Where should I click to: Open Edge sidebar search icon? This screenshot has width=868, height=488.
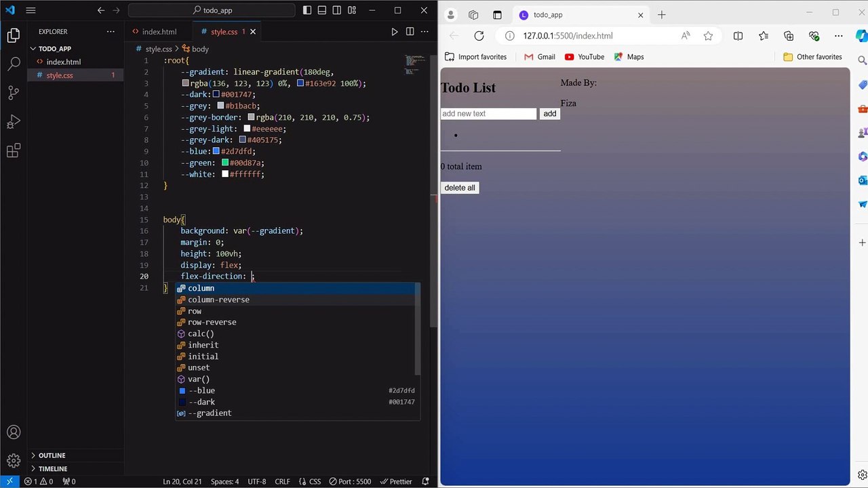tap(863, 60)
